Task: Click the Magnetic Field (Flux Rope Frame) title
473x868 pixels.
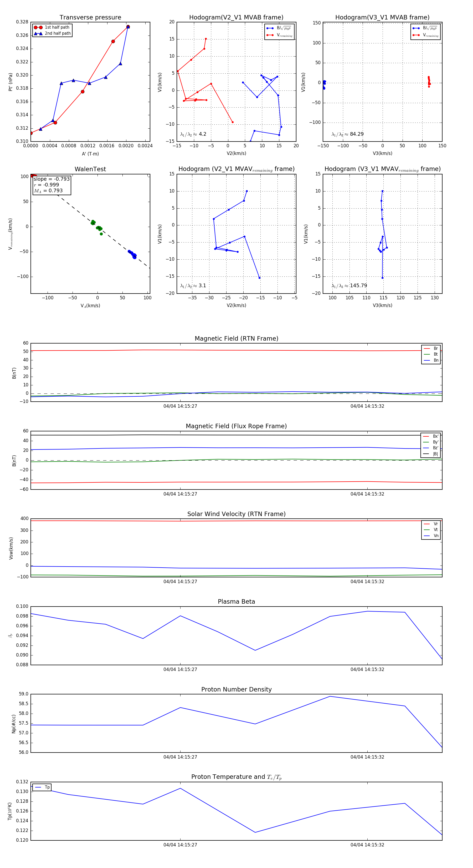Action: click(236, 426)
